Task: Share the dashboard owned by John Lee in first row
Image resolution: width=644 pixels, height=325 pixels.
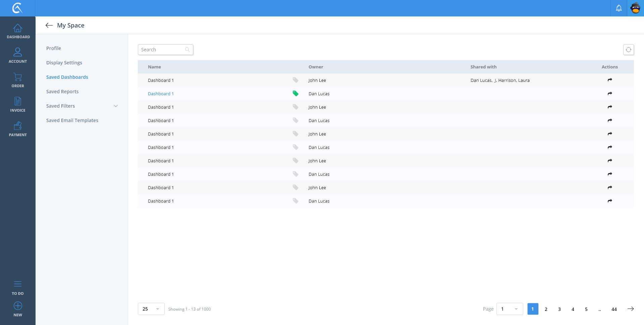Action: pyautogui.click(x=609, y=80)
